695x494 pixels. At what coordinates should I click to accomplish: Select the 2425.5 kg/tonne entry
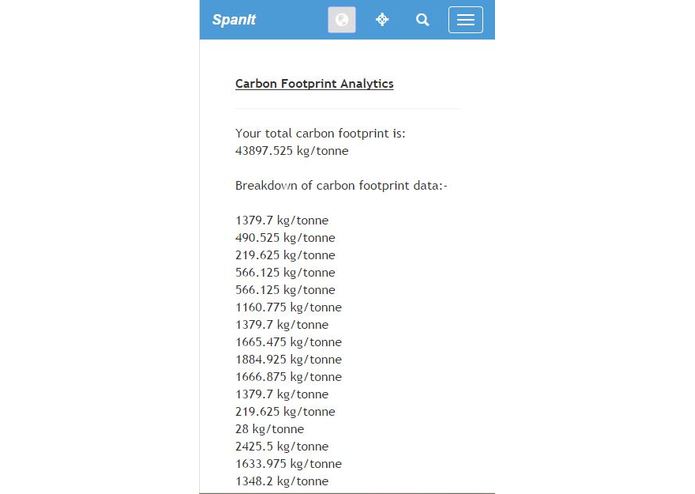point(282,446)
